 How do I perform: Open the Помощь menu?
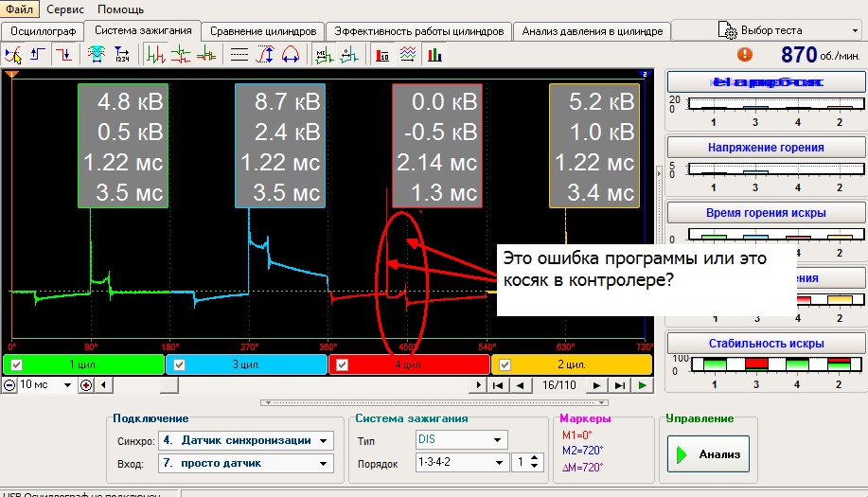click(120, 9)
